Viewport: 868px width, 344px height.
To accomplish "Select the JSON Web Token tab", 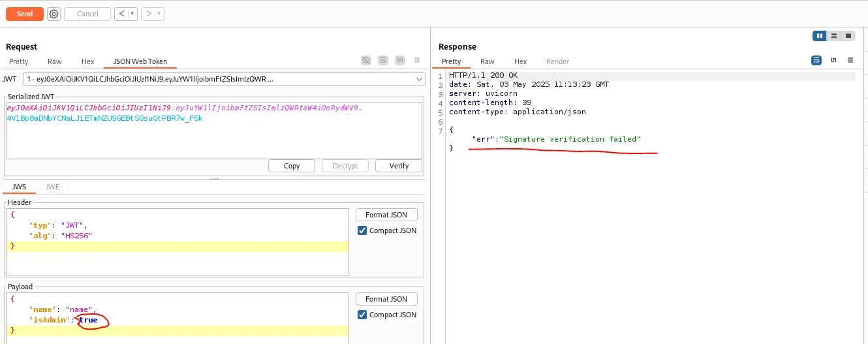I will click(140, 61).
